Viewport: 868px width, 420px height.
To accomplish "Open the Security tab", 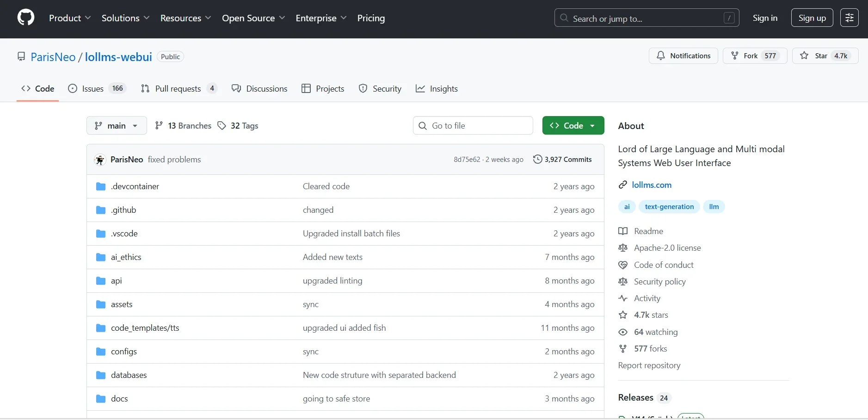I will [380, 88].
